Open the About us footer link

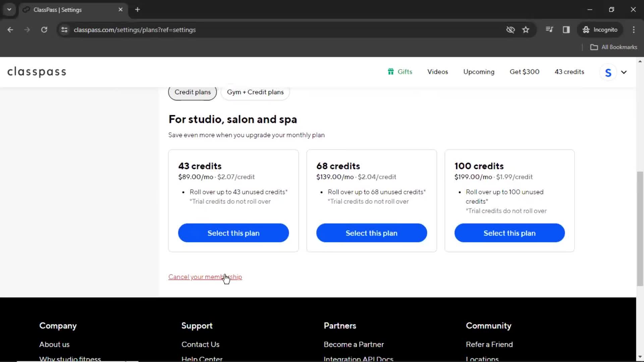click(x=54, y=344)
